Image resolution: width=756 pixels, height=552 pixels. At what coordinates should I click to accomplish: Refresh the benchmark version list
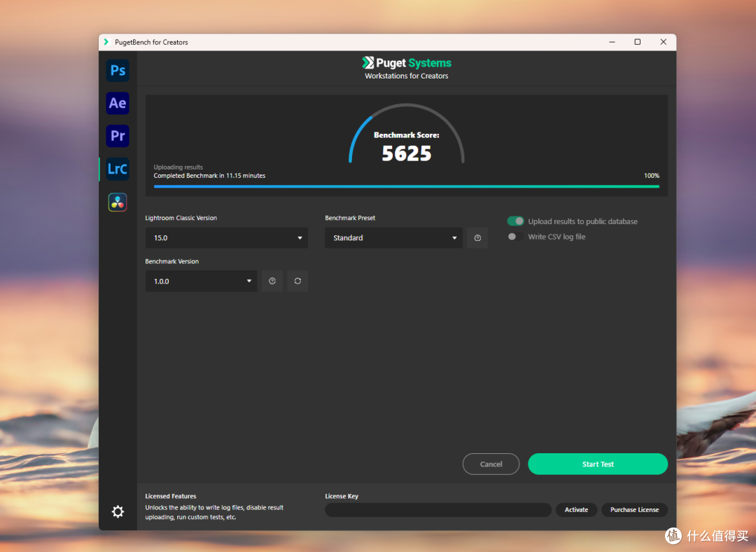297,281
